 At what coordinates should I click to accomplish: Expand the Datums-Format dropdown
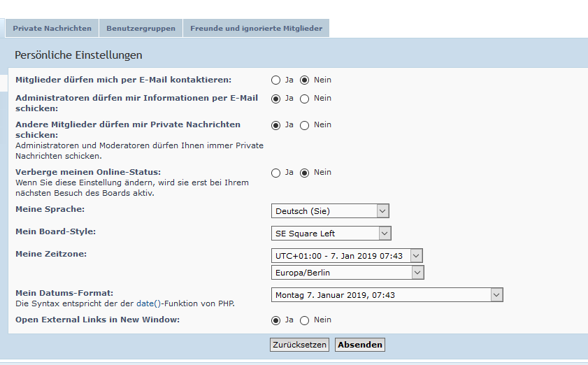tap(387, 295)
